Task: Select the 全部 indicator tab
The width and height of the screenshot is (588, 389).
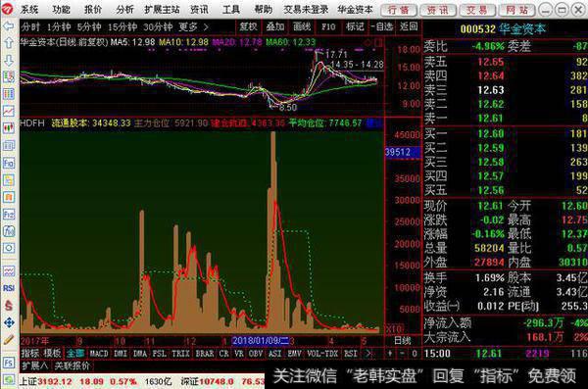Action: (x=75, y=354)
